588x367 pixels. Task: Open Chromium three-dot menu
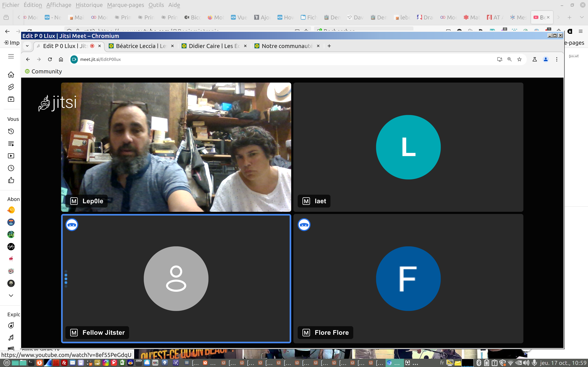click(557, 59)
